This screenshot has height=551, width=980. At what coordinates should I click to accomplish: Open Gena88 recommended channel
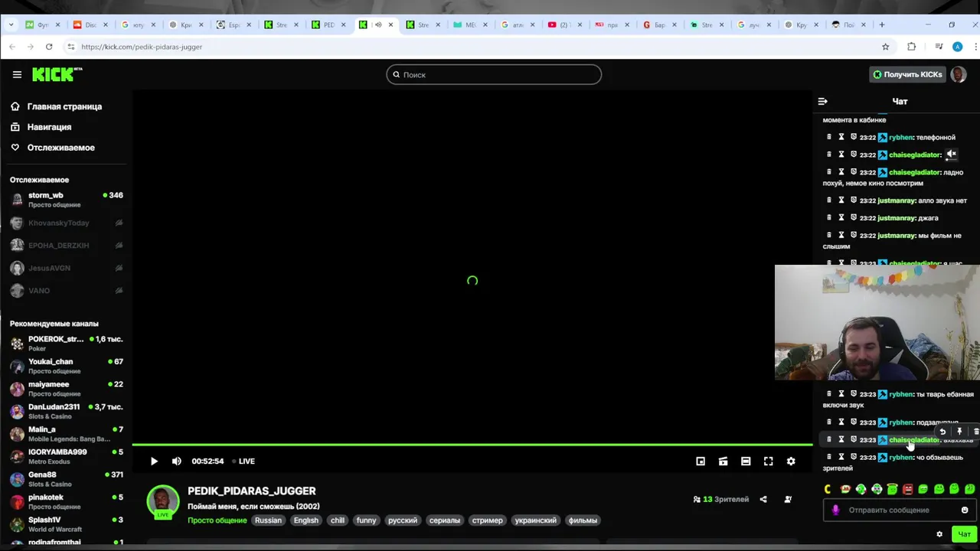(x=67, y=479)
